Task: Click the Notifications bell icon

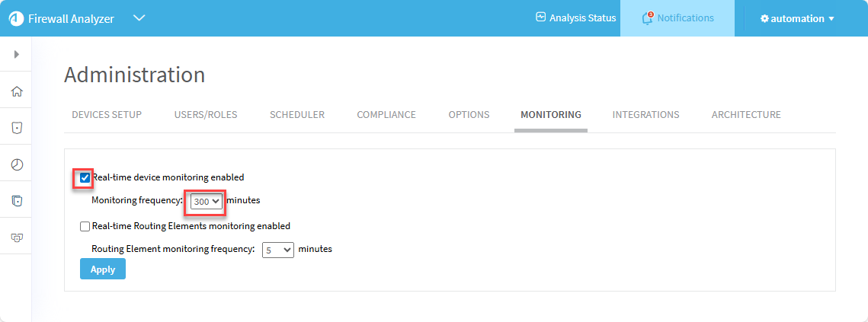Action: 648,18
